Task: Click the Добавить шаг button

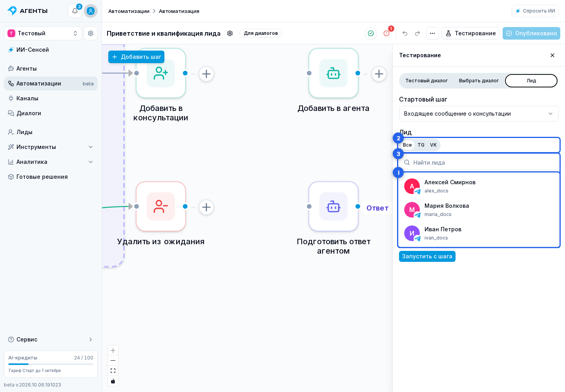Action: coord(136,57)
